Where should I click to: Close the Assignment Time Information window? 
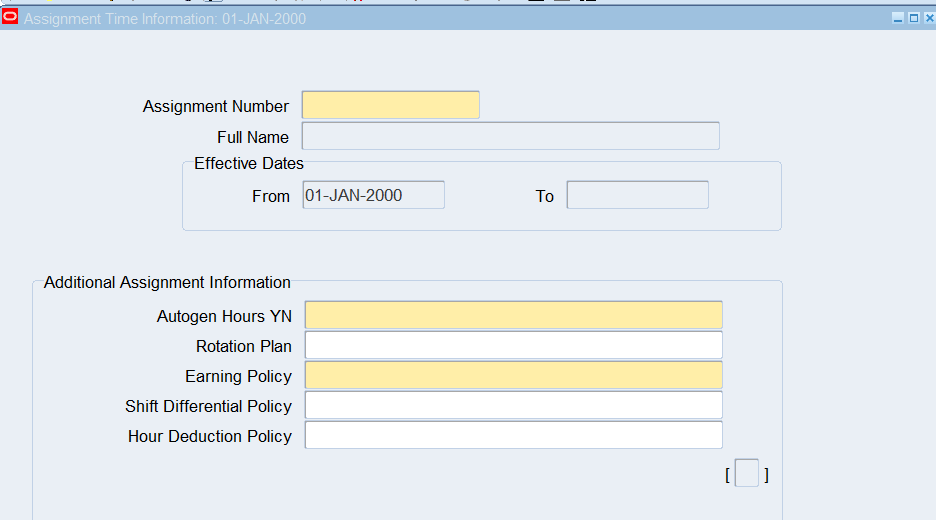click(928, 18)
